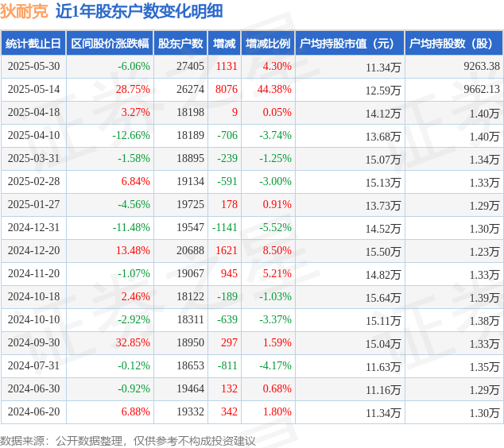Image resolution: width=504 pixels, height=448 pixels.
Task: Select the date cell 2024-11-20
Action: tap(33, 273)
